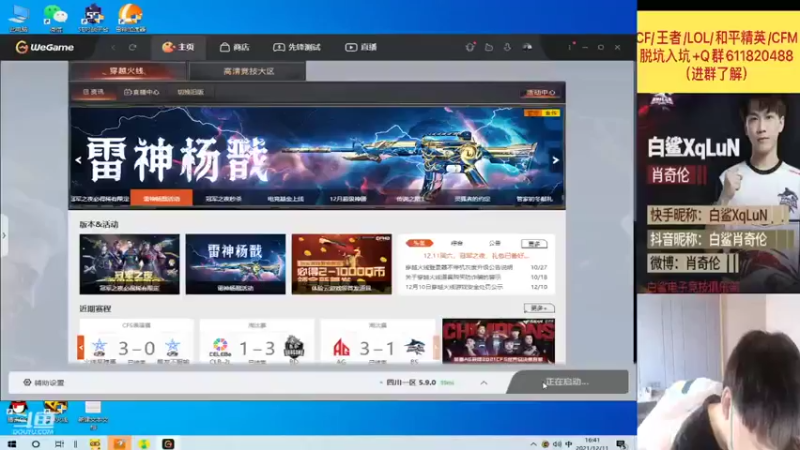This screenshot has width=800, height=450.
Task: Open the news item dated 10/27
Action: 476,267
